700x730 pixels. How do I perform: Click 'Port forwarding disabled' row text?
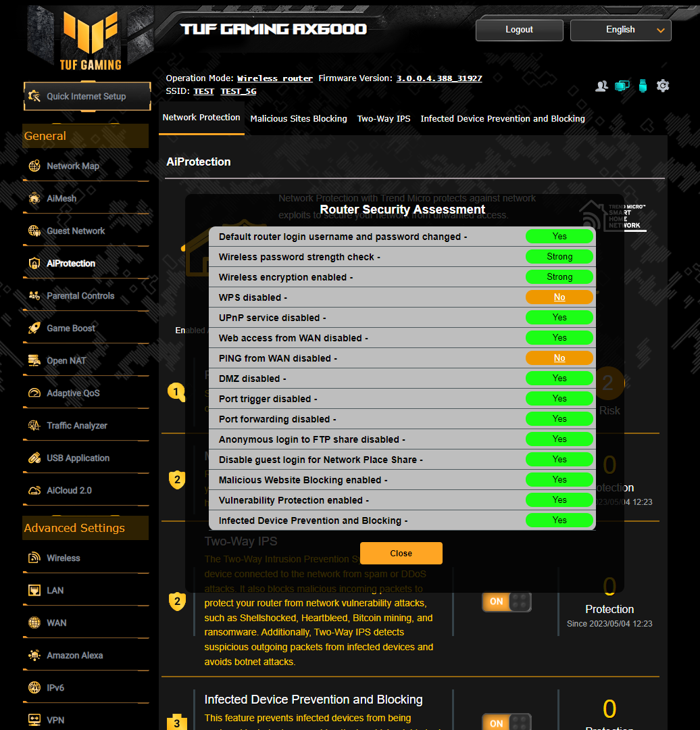pyautogui.click(x=278, y=419)
